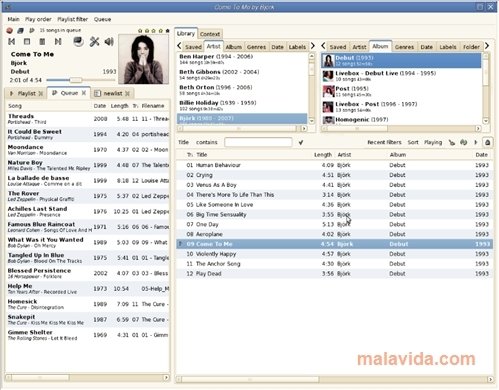Sort song list by the Length column
Image resolution: width=499 pixels, height=390 pixels.
323,155
